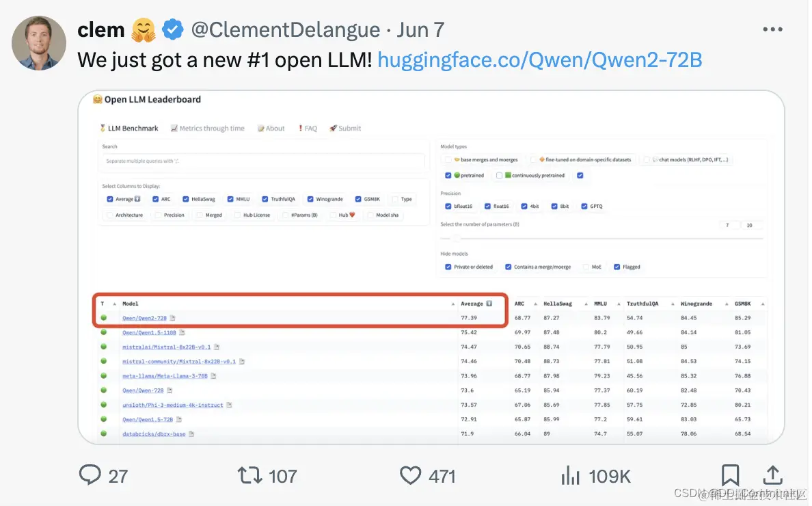812x506 pixels.
Task: Open the share tweet icon
Action: click(772, 475)
